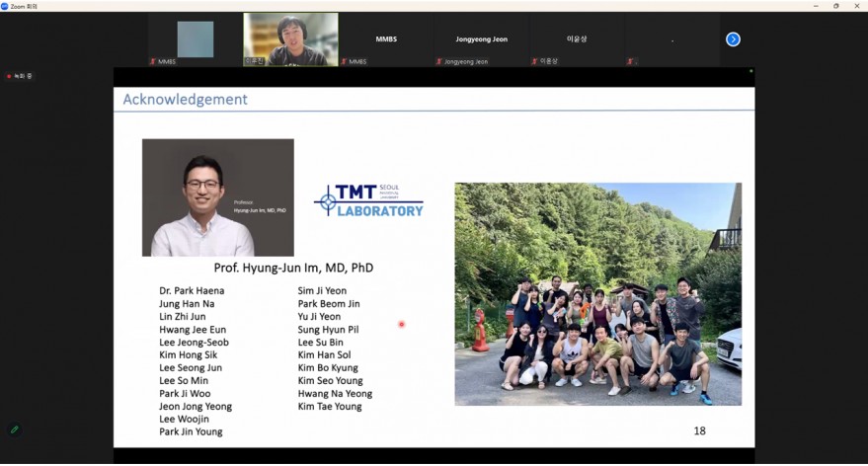Select the 이윤상 participant tile
Screen dimensions: 868x466
point(577,39)
